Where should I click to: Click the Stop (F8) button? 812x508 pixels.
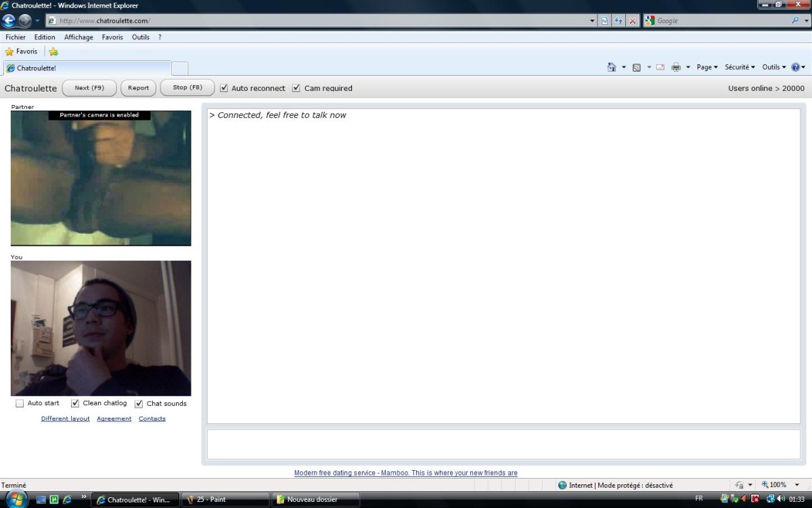[187, 88]
